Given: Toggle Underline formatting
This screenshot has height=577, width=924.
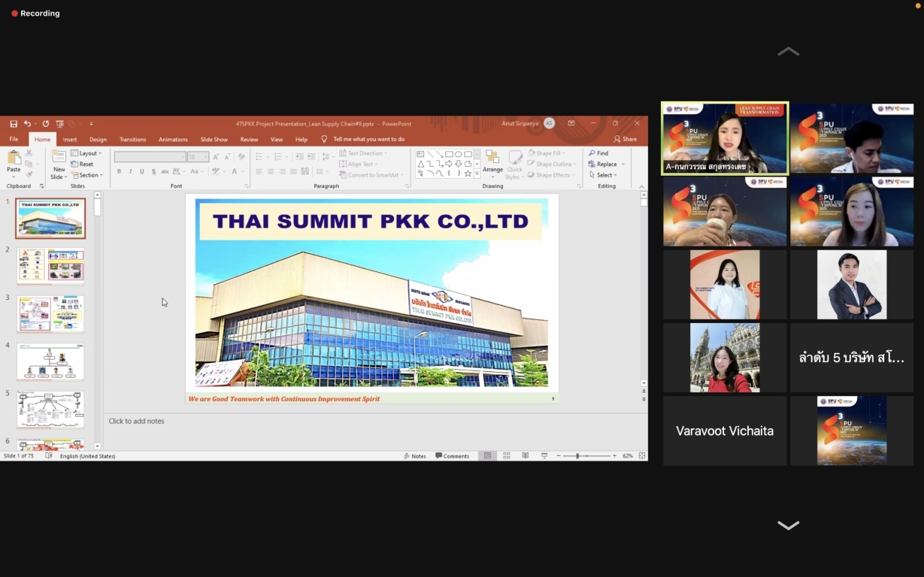Looking at the screenshot, I should [142, 171].
